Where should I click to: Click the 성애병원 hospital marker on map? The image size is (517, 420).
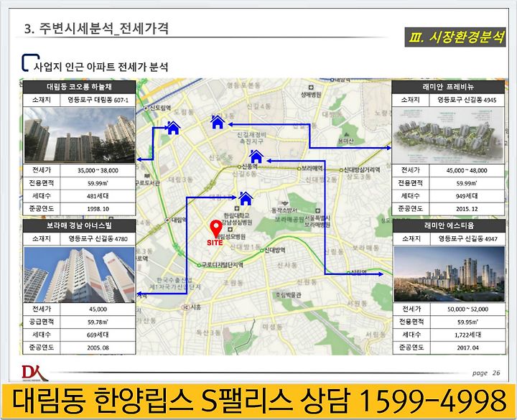[311, 88]
